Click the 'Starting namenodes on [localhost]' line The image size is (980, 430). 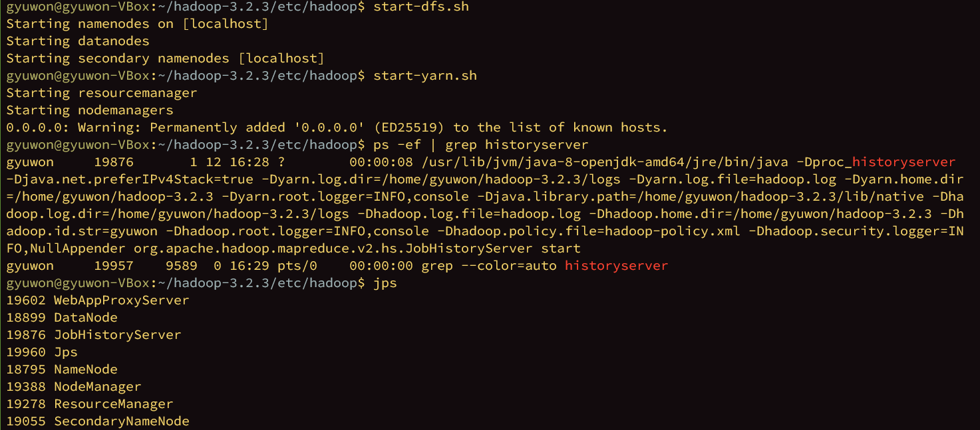pyautogui.click(x=138, y=24)
